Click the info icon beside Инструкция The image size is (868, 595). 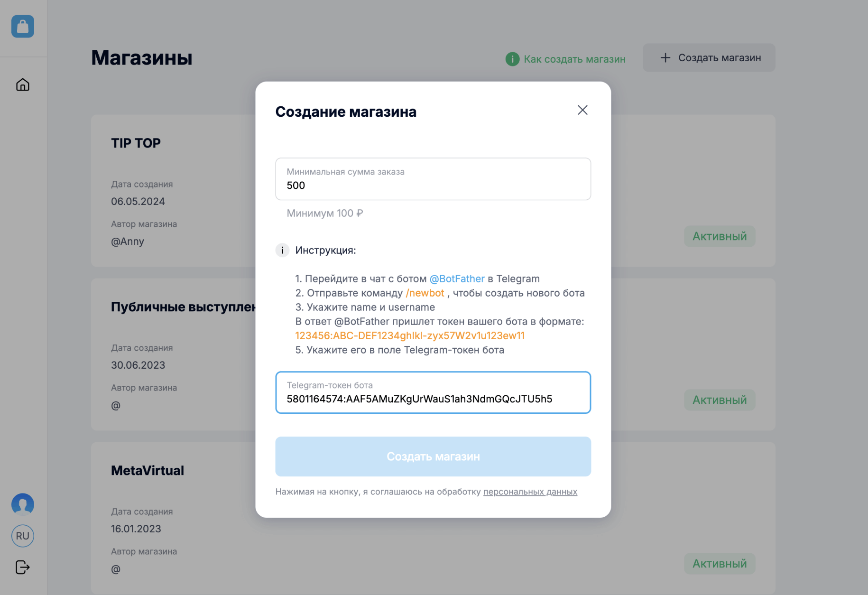[x=282, y=250]
